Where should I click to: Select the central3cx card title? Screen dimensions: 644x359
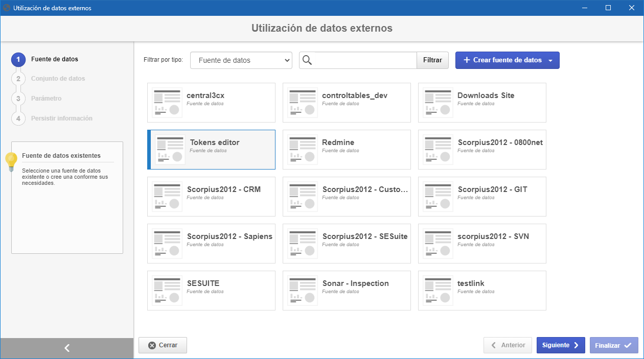[205, 95]
